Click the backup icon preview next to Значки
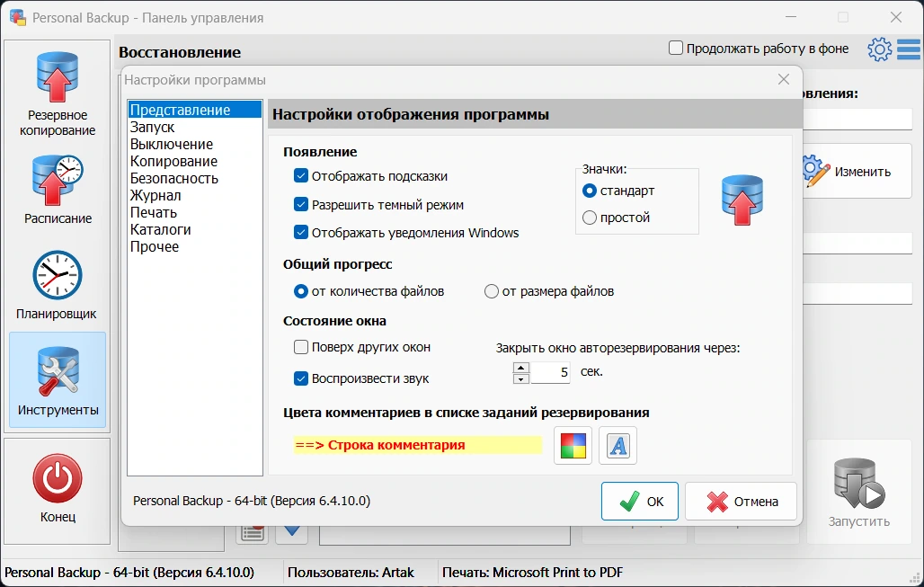 tap(742, 200)
